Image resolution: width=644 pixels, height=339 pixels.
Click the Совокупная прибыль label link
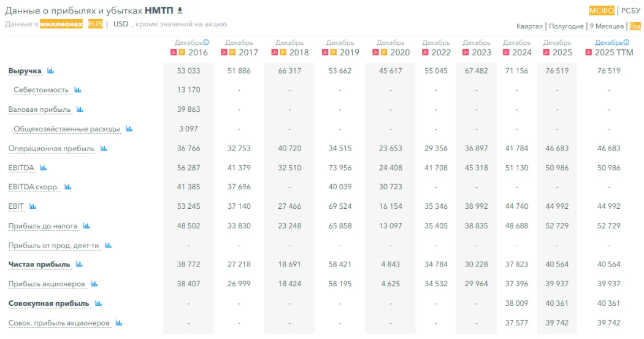(x=48, y=303)
